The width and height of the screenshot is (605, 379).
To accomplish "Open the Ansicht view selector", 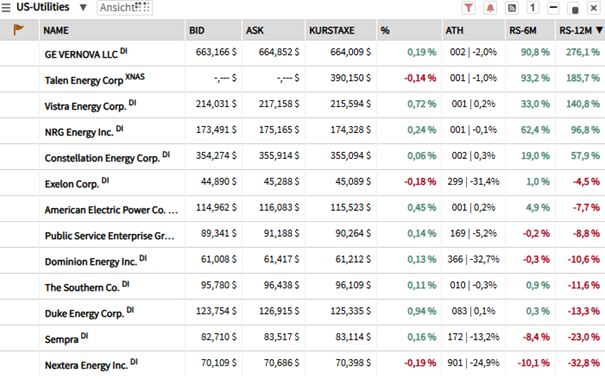I will (x=125, y=8).
